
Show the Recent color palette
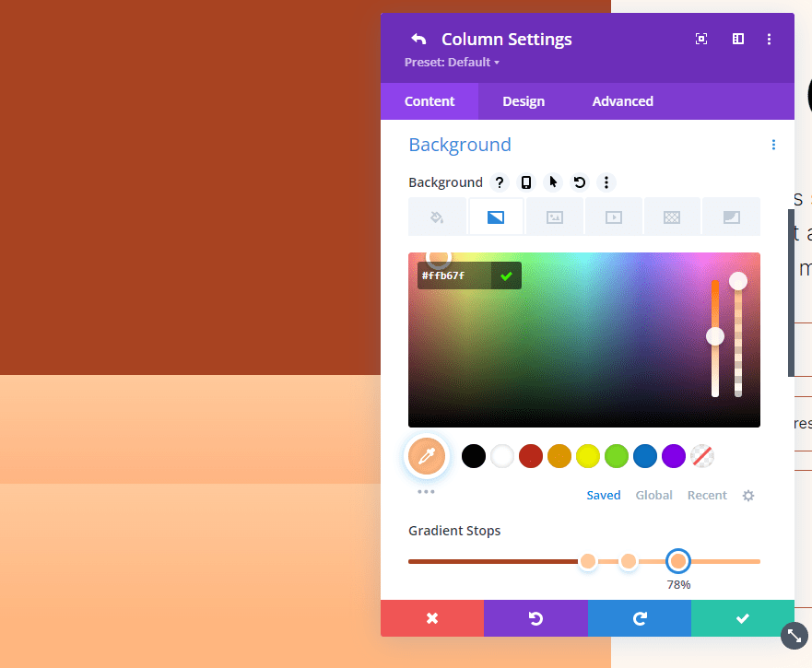(707, 495)
